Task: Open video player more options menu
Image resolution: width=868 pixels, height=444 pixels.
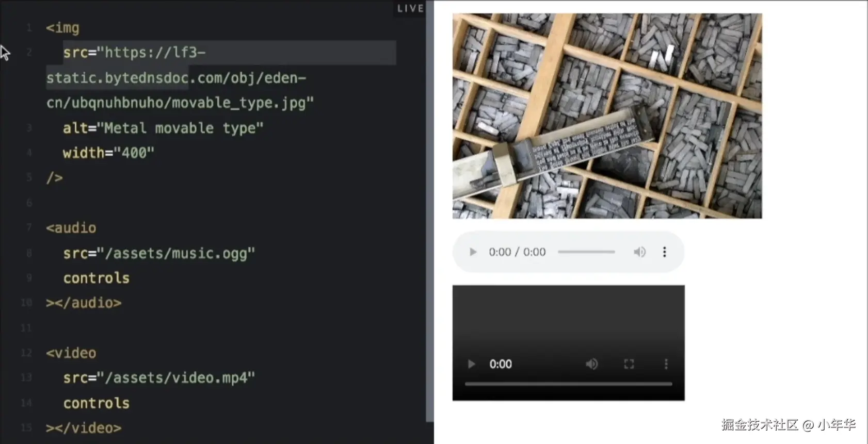Action: (666, 364)
